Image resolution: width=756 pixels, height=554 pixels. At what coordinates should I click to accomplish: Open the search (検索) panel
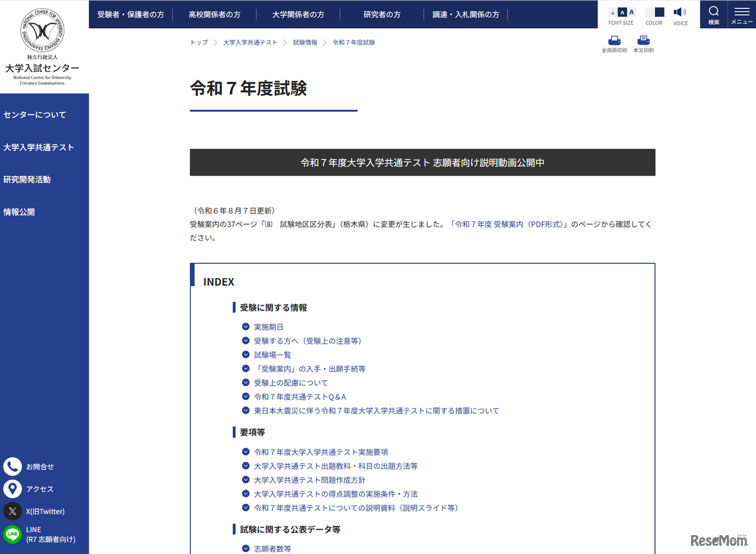pyautogui.click(x=713, y=14)
